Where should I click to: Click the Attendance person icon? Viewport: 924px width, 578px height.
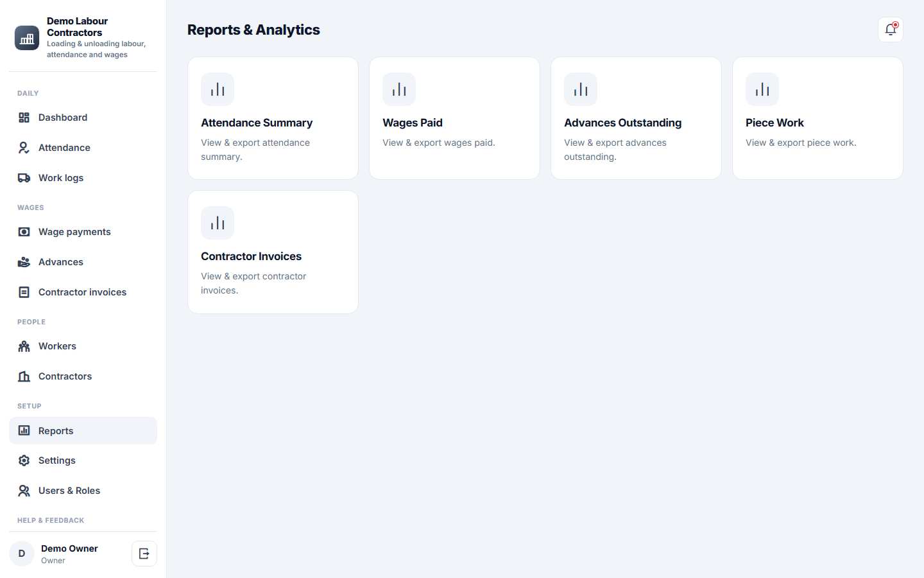pos(24,148)
